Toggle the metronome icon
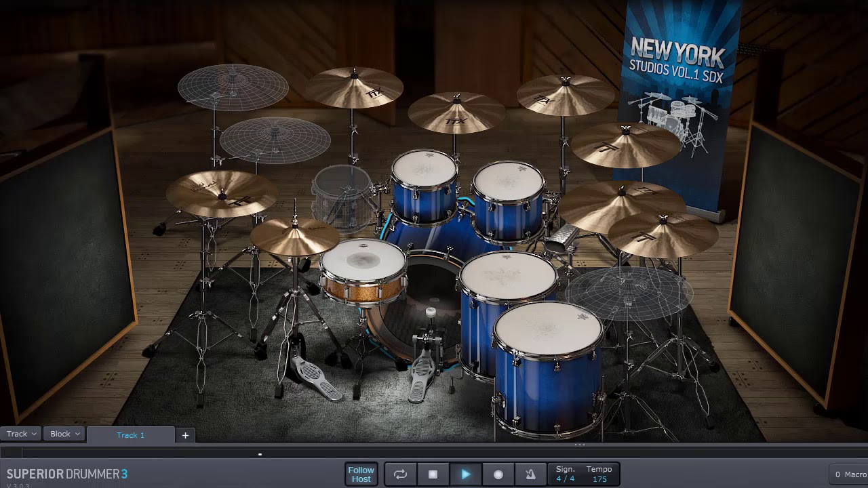This screenshot has width=868, height=488. pos(530,474)
